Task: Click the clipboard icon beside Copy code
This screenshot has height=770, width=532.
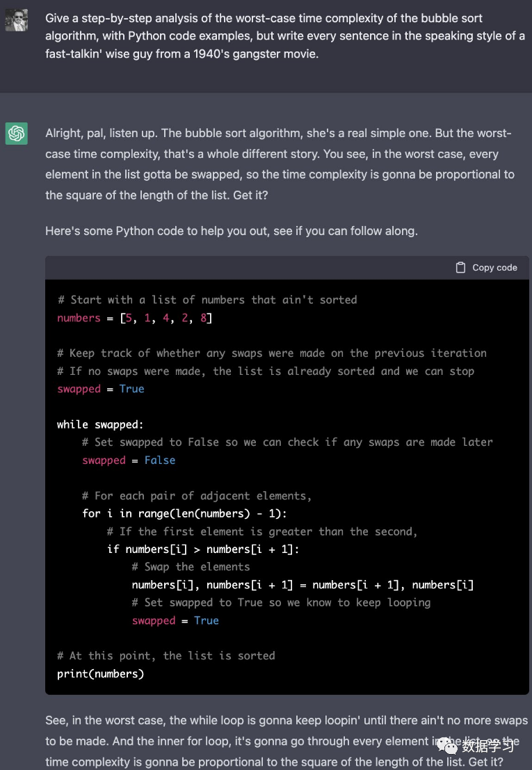Action: pyautogui.click(x=460, y=268)
